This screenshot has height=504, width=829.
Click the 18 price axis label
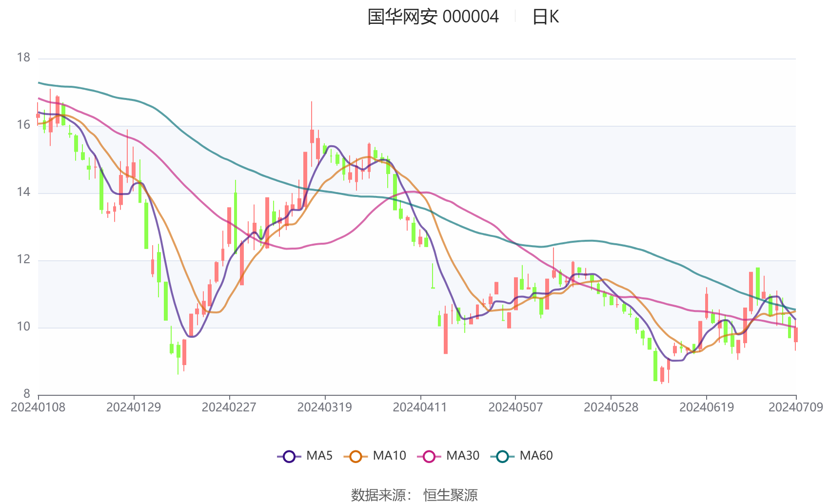pos(23,58)
